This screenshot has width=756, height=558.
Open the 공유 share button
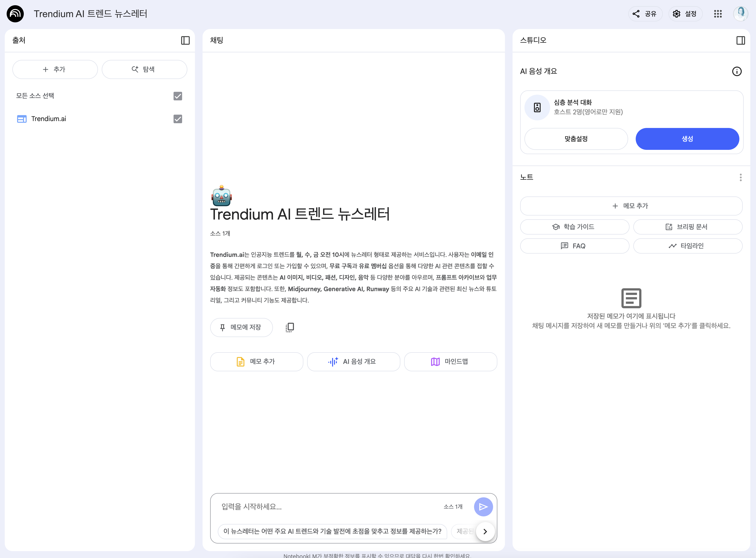click(645, 14)
